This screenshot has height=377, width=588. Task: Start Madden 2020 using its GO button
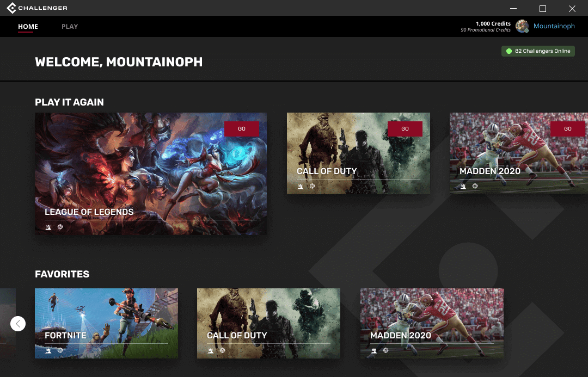click(568, 129)
